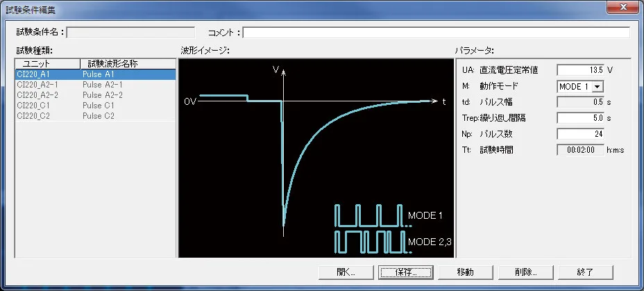644x291 pixels.
Task: Click the MODE 1 waveform icon in preview
Action: click(x=368, y=215)
